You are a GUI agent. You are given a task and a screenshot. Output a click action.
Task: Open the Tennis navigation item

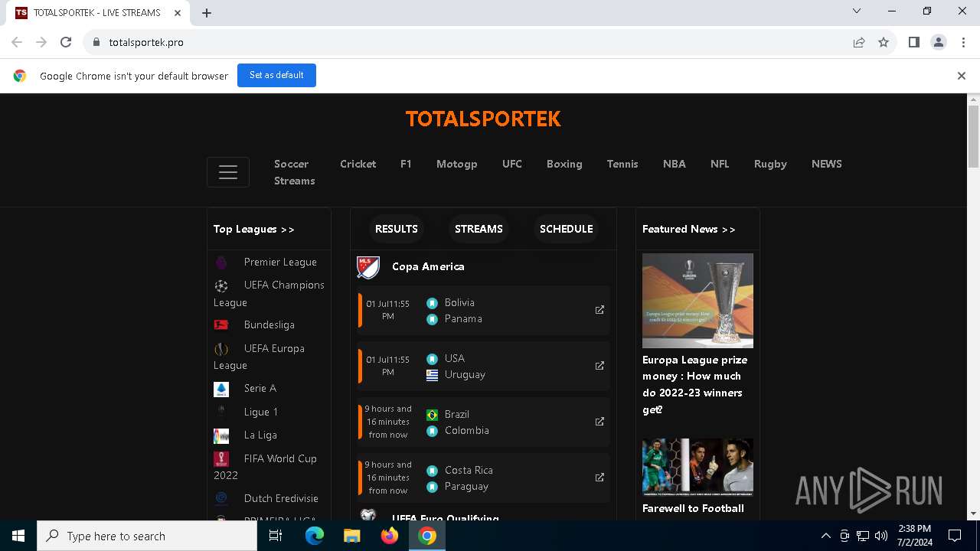point(622,164)
